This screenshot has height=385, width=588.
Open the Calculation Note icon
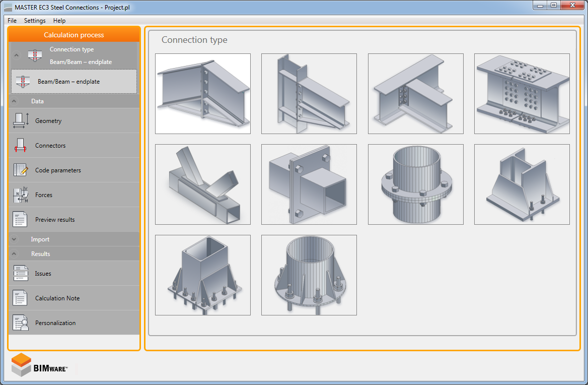[x=21, y=298]
